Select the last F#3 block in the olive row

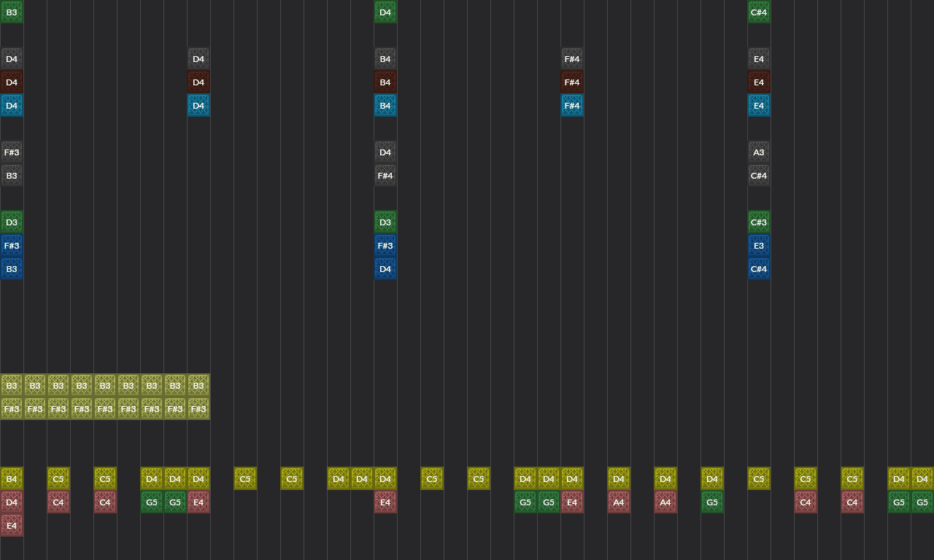[x=198, y=408]
